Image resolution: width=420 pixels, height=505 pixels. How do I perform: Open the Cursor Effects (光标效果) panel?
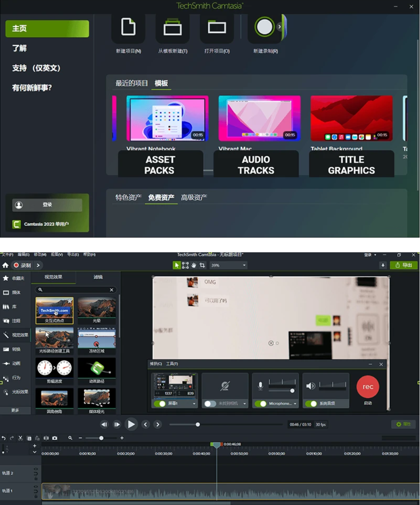(x=16, y=392)
